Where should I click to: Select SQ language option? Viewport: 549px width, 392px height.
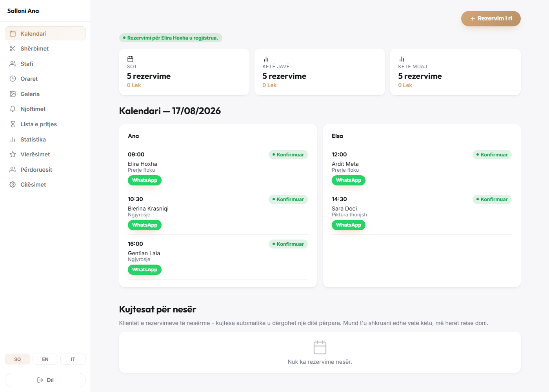click(17, 359)
